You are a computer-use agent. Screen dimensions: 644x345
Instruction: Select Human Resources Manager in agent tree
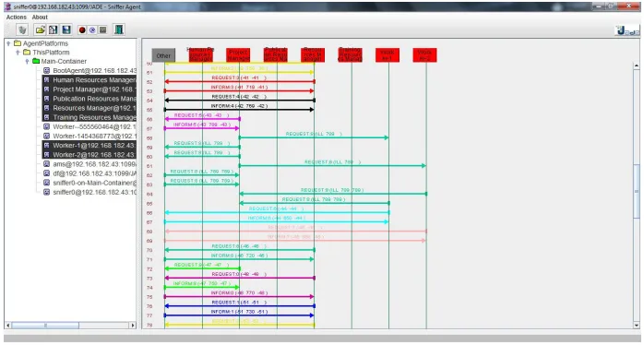pyautogui.click(x=89, y=80)
